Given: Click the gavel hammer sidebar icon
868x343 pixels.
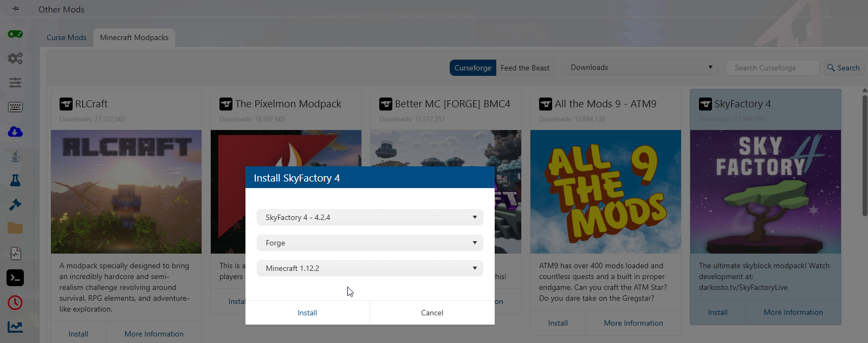Looking at the screenshot, I should 15,205.
